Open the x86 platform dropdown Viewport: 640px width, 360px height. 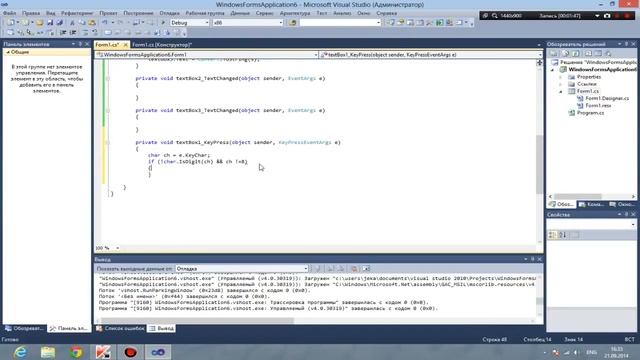248,22
